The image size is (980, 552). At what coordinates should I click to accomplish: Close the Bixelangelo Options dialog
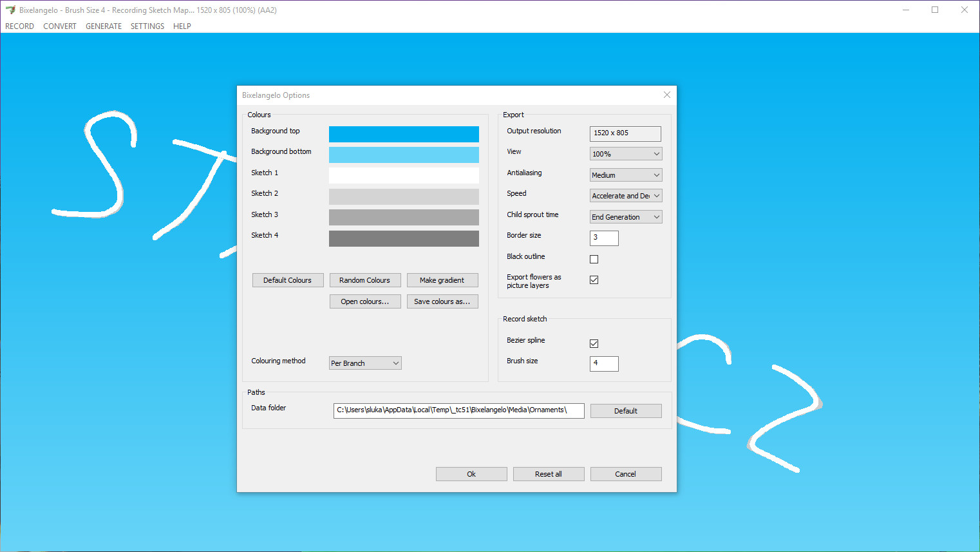pyautogui.click(x=667, y=95)
